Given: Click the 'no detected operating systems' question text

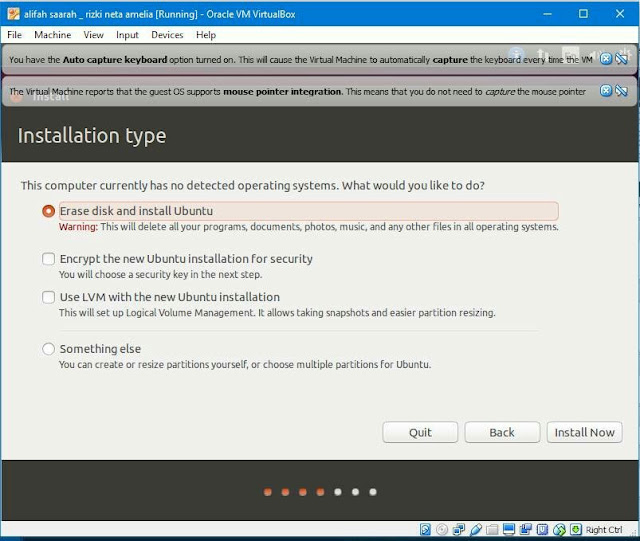Looking at the screenshot, I should pos(253,186).
